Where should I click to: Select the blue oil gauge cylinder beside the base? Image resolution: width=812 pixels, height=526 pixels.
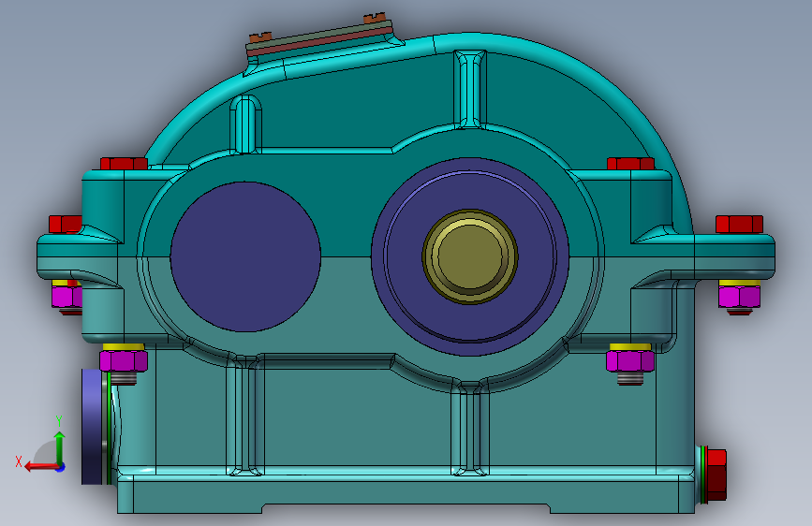tap(94, 427)
